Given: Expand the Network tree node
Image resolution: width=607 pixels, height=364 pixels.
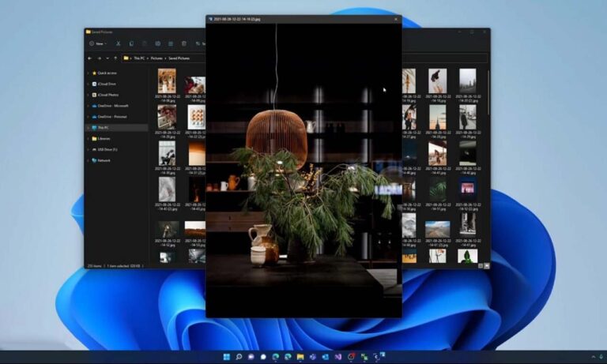Looking at the screenshot, I should coord(89,160).
